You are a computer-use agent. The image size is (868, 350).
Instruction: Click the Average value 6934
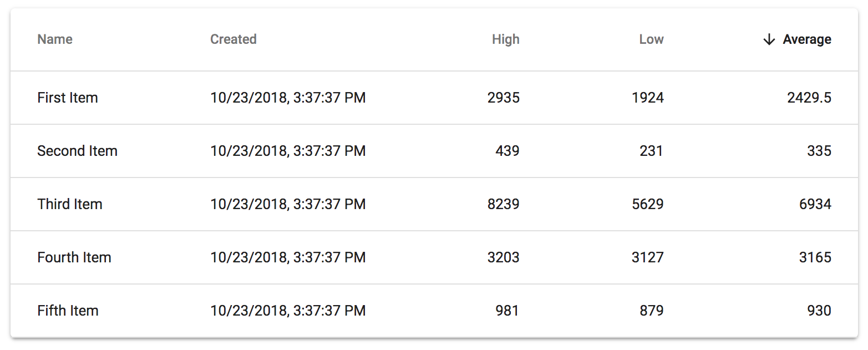click(814, 204)
